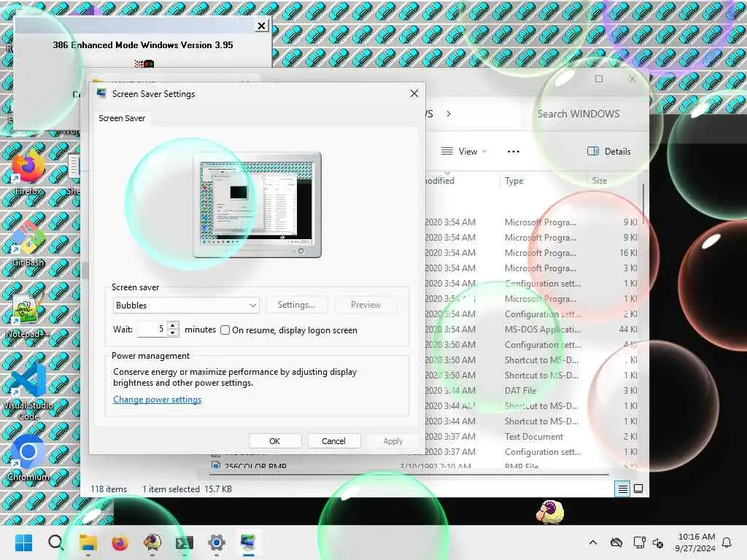Open the network tray icon
Image resolution: width=747 pixels, height=560 pixels.
click(639, 542)
